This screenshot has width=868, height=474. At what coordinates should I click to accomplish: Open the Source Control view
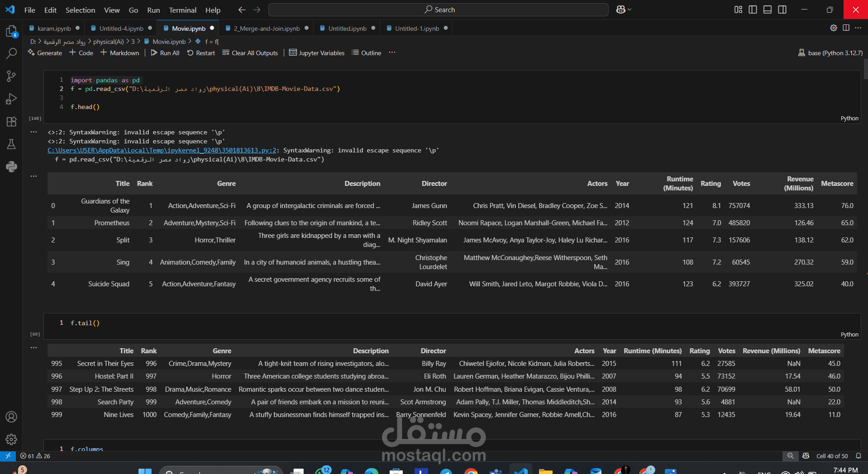[x=11, y=76]
